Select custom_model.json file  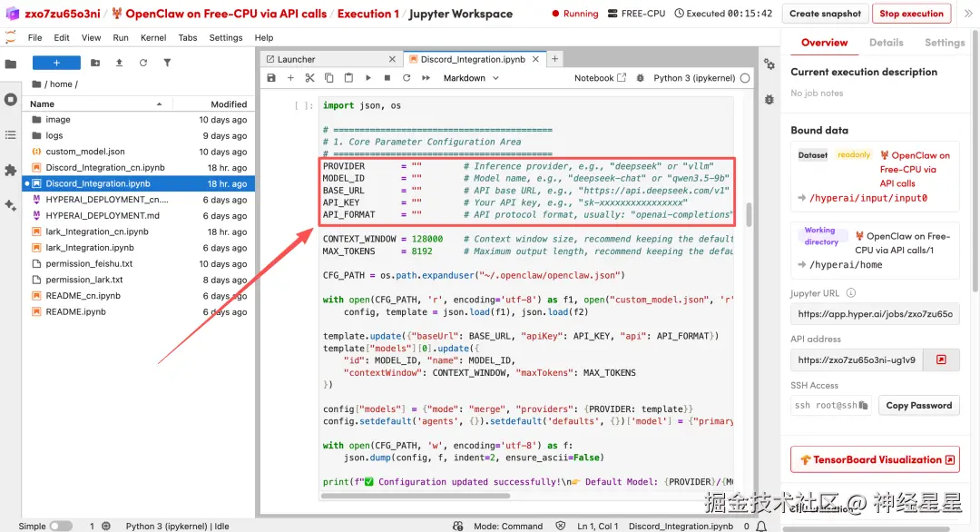click(x=138, y=152)
